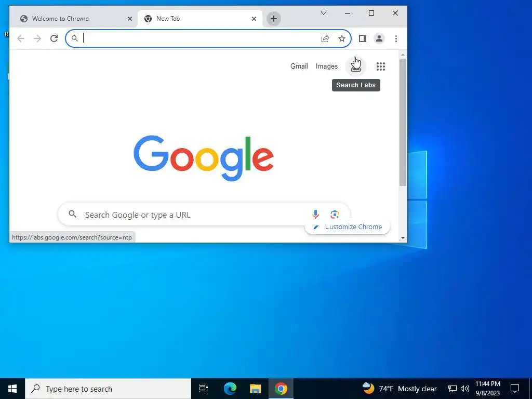This screenshot has width=532, height=399.
Task: Go back using the back arrow
Action: (21, 38)
